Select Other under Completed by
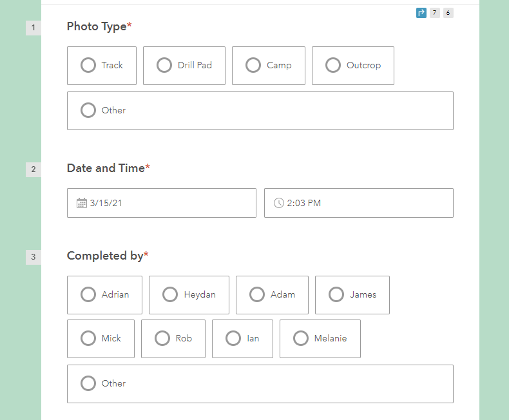The image size is (509, 420). (260, 384)
